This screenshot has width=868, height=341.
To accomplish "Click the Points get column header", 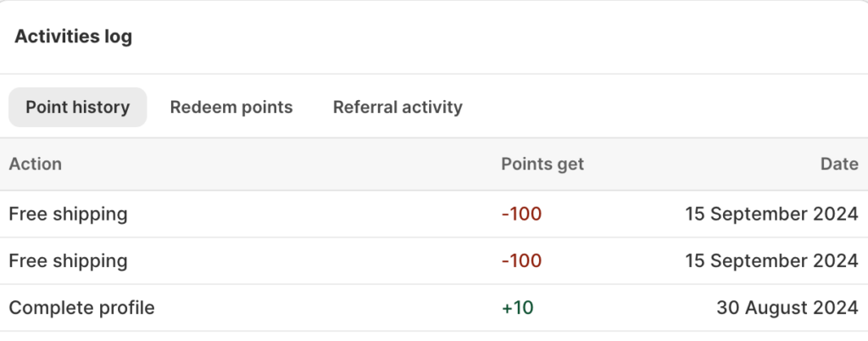I will (542, 165).
